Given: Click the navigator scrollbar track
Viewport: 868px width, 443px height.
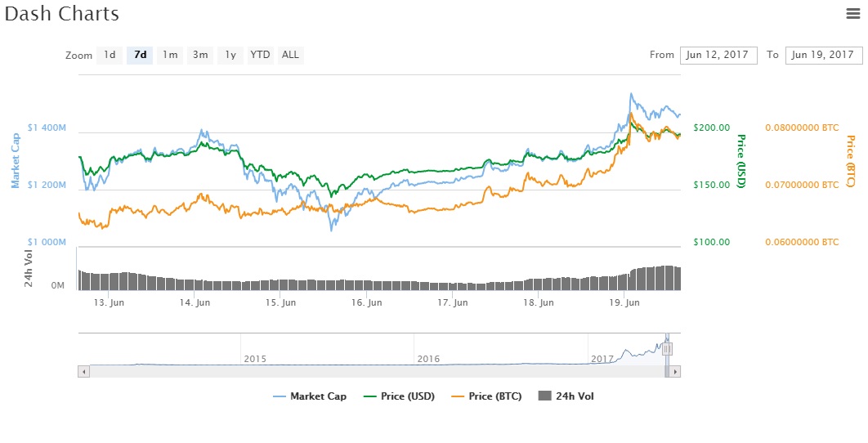Looking at the screenshot, I should point(377,372).
